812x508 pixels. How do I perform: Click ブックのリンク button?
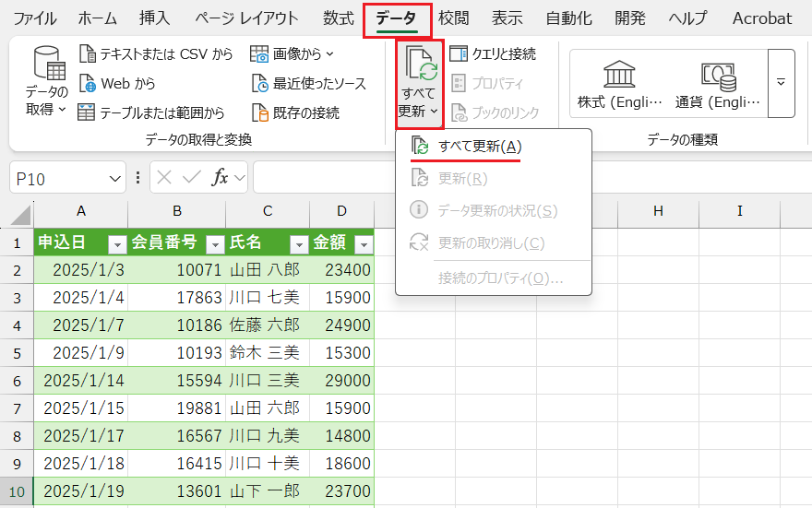(x=496, y=112)
